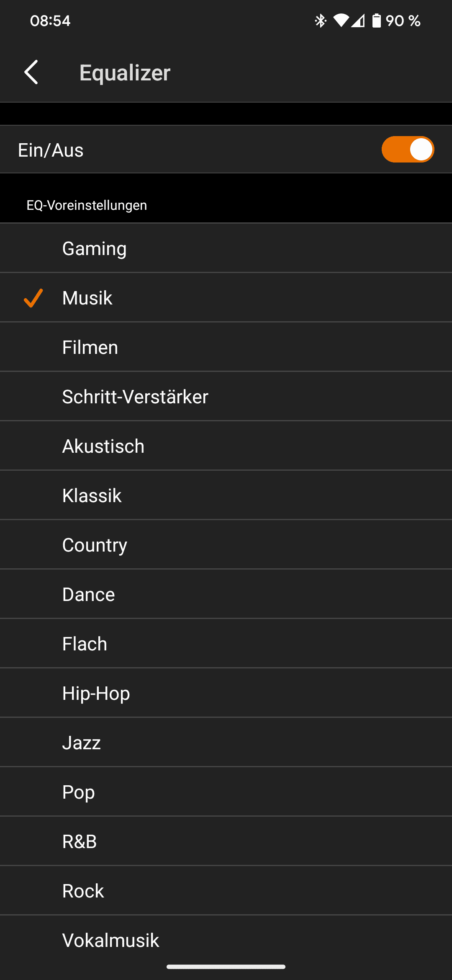Tap the Bluetooth status icon
Image resolution: width=452 pixels, height=980 pixels.
coord(321,21)
